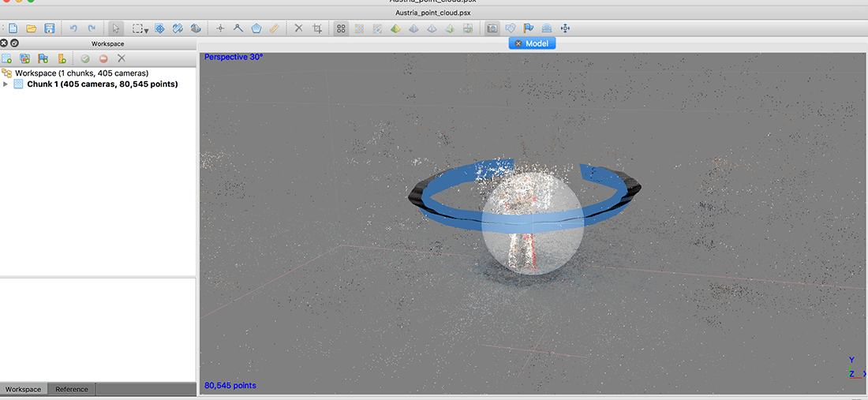Activate the Draw Polygon tool

click(256, 28)
